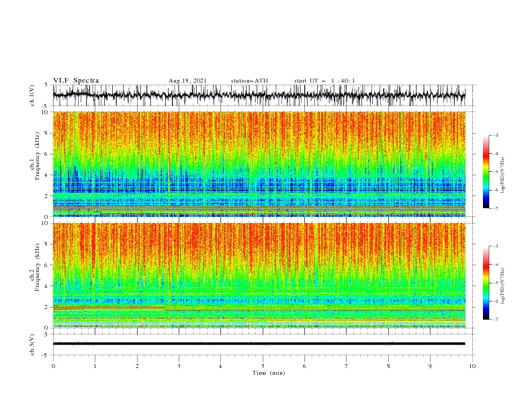Click the "5" tick on ch.1(V) axis

coord(46,85)
